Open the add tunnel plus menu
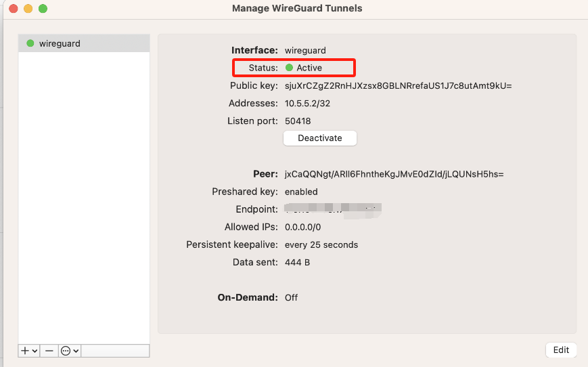 tap(29, 351)
